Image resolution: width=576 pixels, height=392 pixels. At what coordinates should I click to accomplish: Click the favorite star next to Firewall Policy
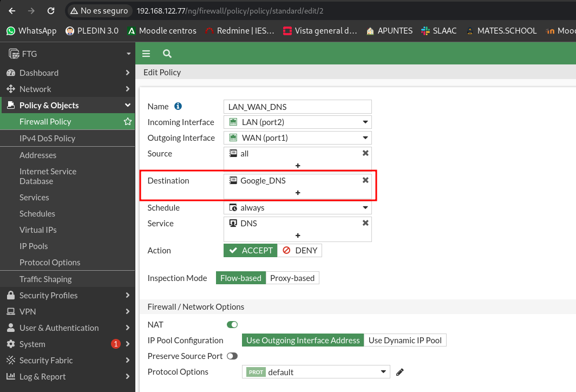pos(127,122)
